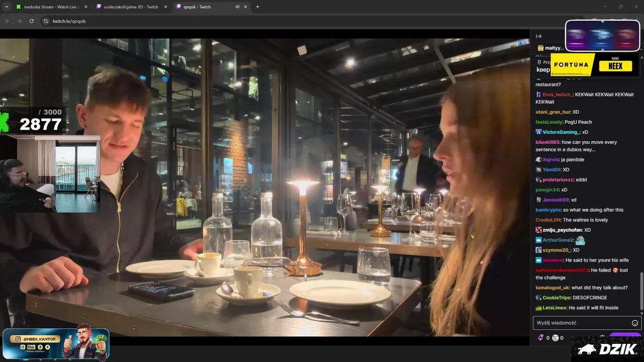Click CookieTrips username in chat
644x362 pixels.
click(556, 298)
